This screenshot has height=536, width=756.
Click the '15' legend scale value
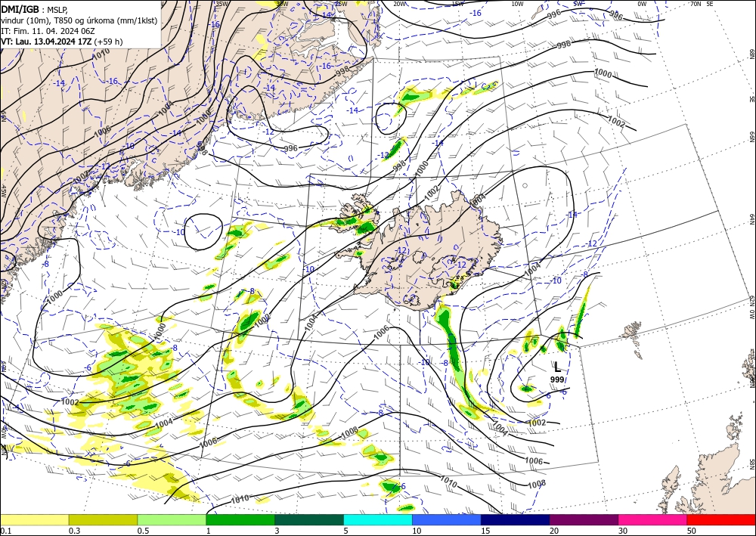tap(485, 531)
